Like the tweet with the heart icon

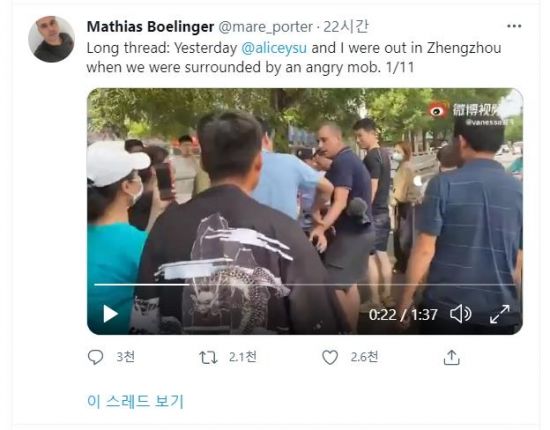(x=330, y=357)
